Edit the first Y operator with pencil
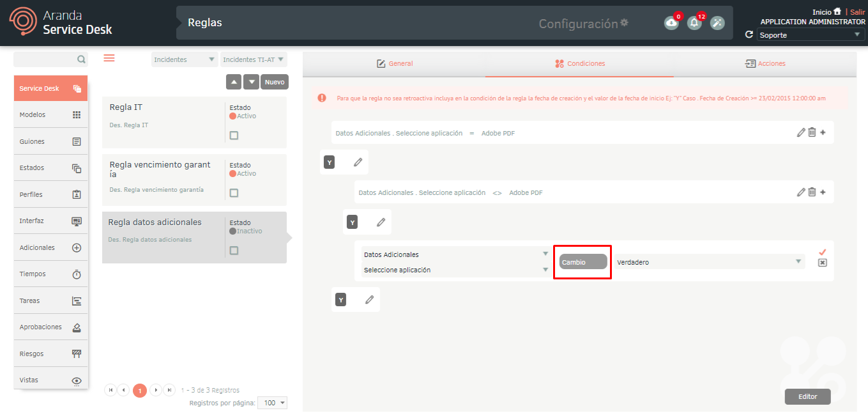 click(358, 162)
